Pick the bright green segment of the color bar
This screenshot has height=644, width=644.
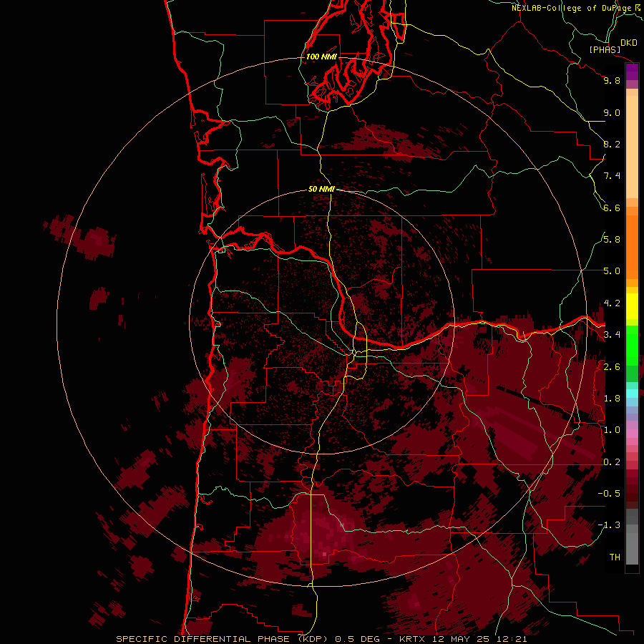click(632, 346)
